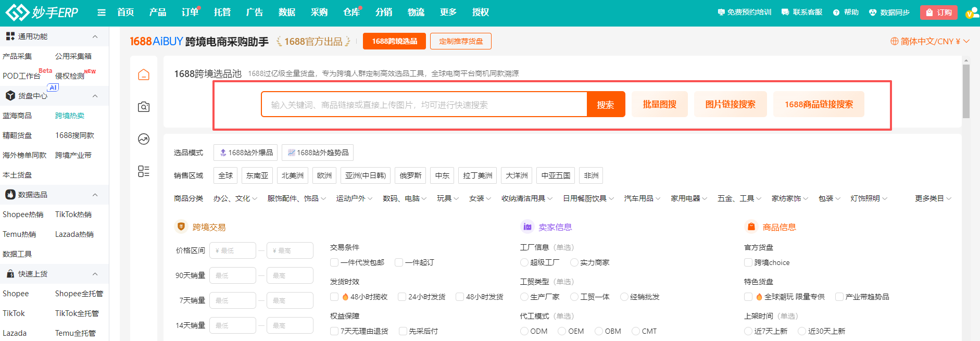Viewport: 980px width, 341px height.
Task: Click the 1688商品链接搜索 button
Action: point(819,104)
